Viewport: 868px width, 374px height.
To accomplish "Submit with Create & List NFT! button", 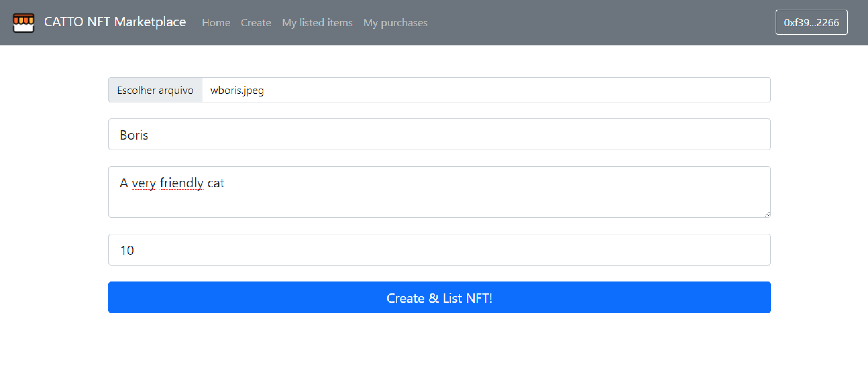I will [439, 297].
